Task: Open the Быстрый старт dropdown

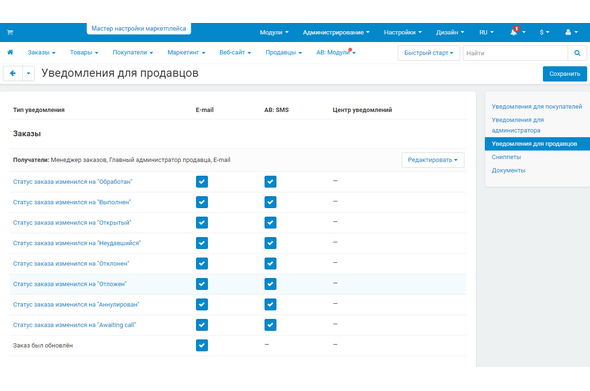Action: click(429, 53)
